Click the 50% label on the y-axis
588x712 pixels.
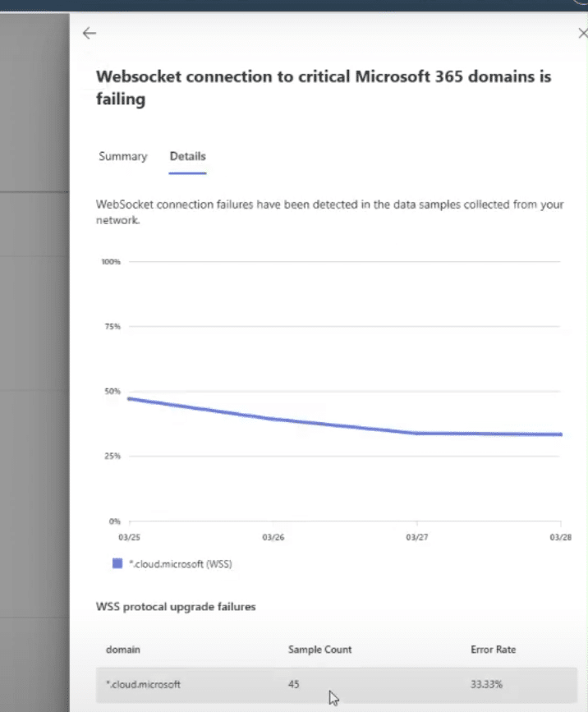pyautogui.click(x=112, y=392)
